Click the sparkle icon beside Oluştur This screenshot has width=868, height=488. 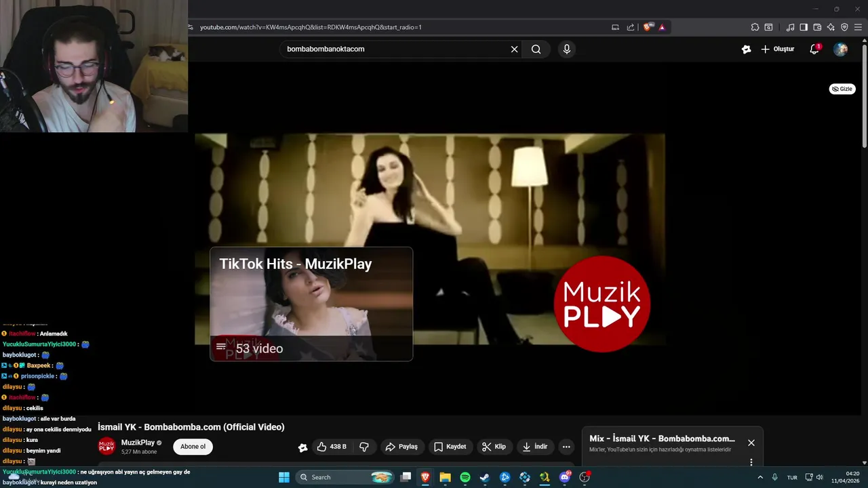point(746,49)
